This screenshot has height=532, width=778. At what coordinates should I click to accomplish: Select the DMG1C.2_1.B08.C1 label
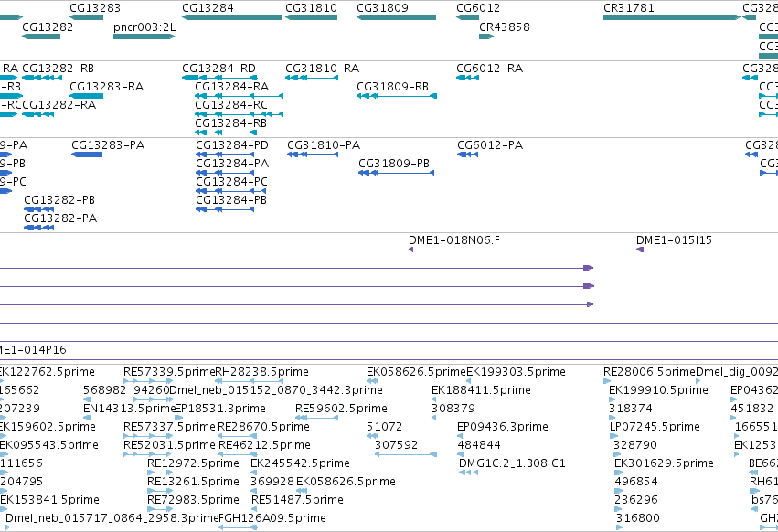512,463
